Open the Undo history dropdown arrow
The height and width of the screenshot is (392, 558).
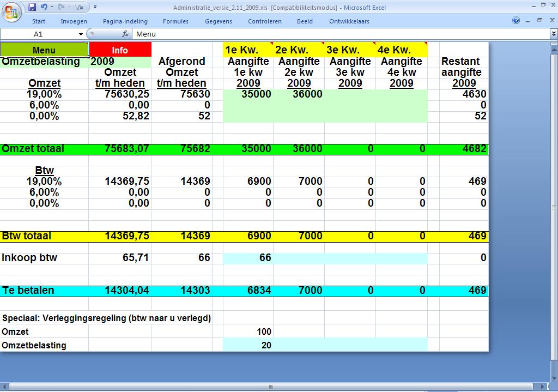tap(51, 8)
